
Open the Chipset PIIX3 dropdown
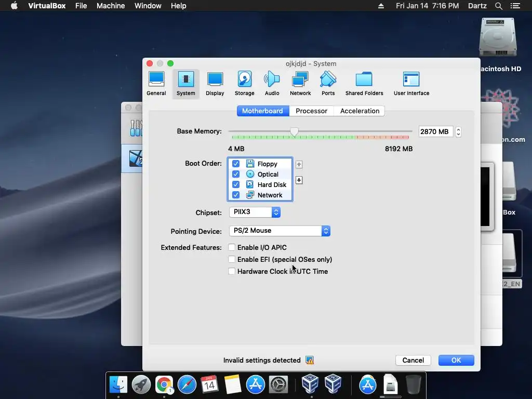tap(255, 212)
